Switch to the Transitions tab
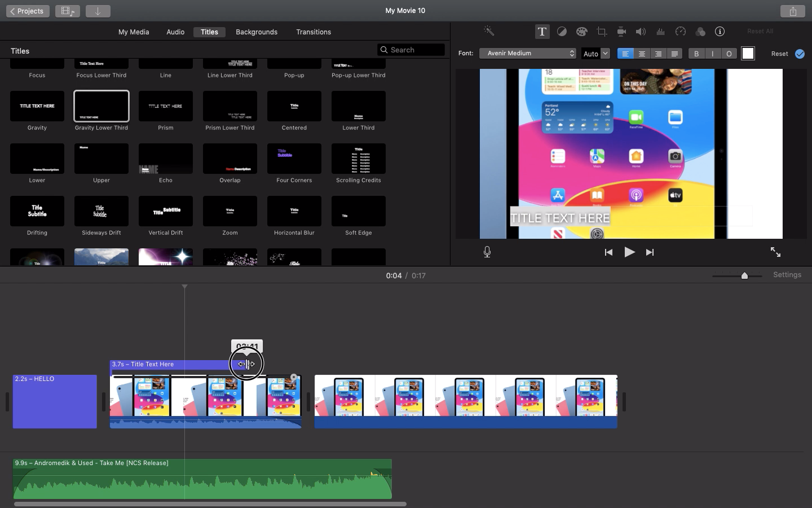Viewport: 812px width, 508px height. (314, 32)
